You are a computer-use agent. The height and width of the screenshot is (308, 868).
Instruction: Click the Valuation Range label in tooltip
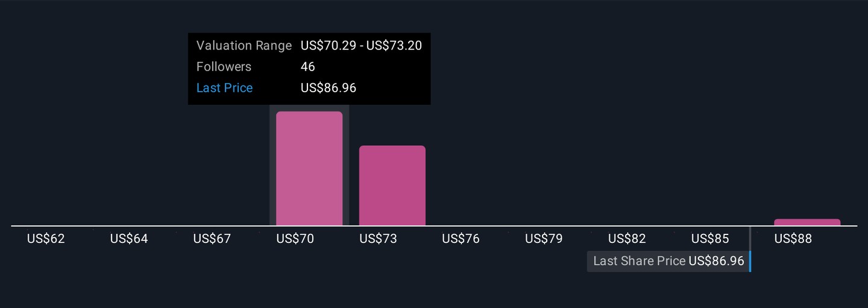click(244, 46)
